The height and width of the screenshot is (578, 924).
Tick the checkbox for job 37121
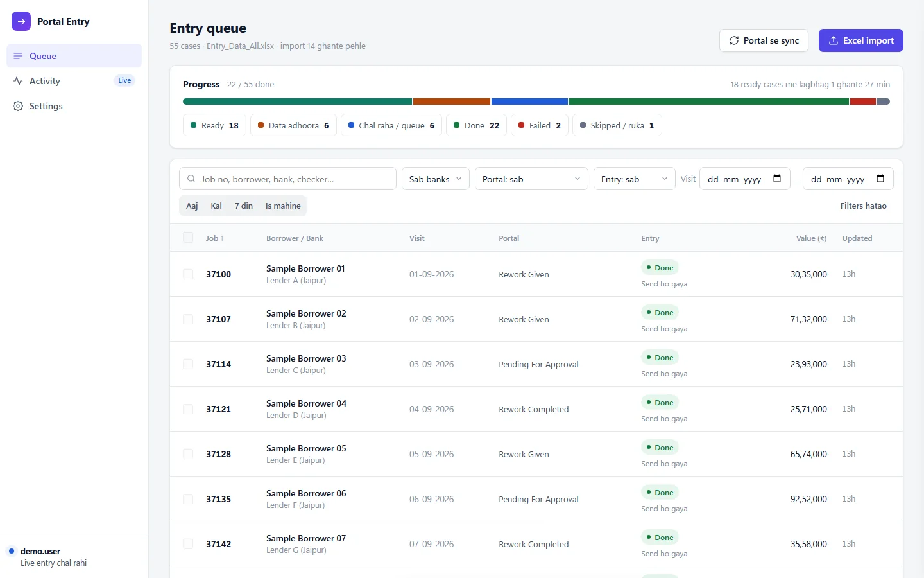tap(188, 409)
